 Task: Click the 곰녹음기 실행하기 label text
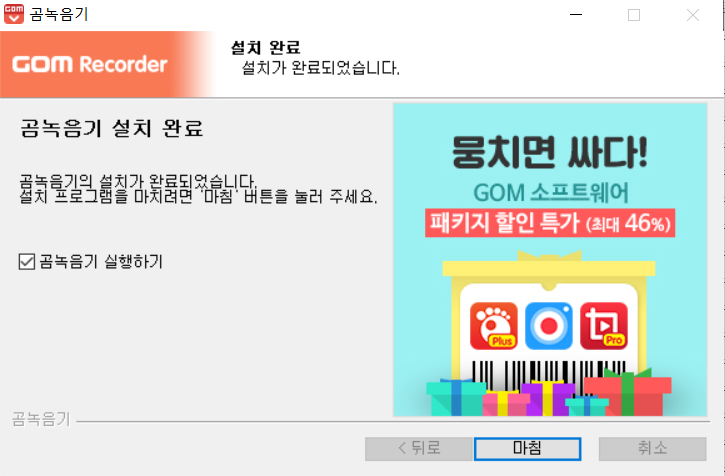coord(101,262)
